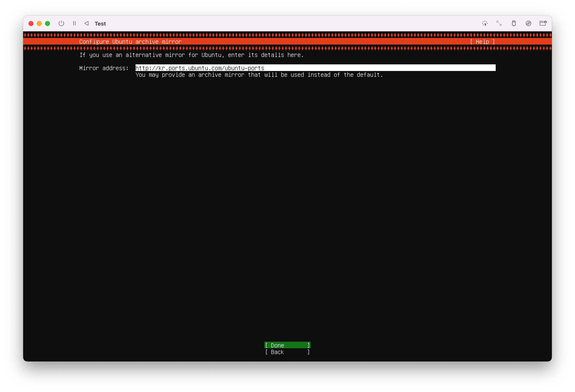
Task: Click the Configure Ubuntu archive mirror header
Action: pos(130,42)
